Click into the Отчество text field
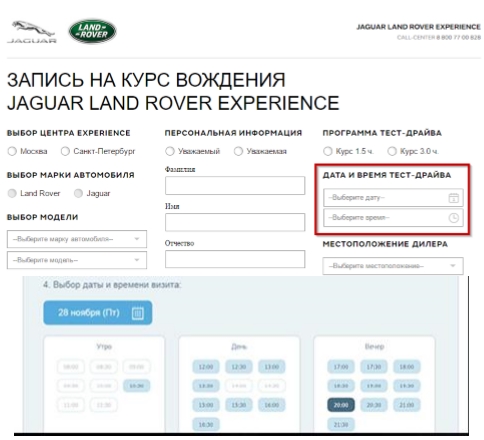 click(235, 259)
